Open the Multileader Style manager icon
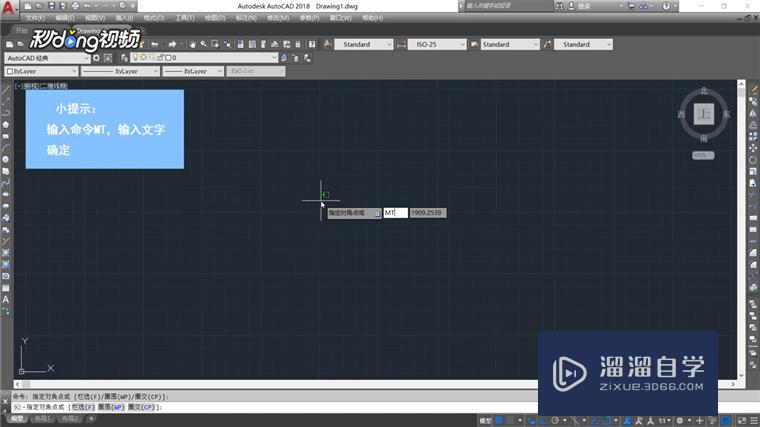Screen dimensions: 760x427 547,45
